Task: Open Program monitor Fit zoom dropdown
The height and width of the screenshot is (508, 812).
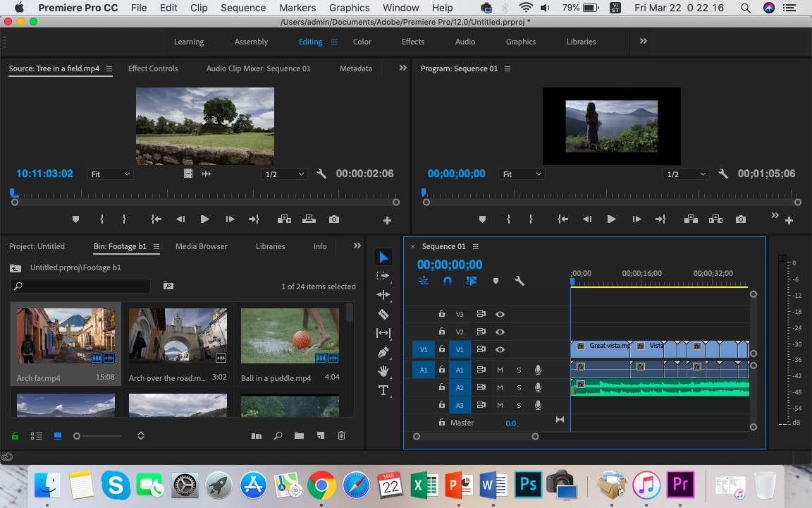Action: pyautogui.click(x=522, y=174)
